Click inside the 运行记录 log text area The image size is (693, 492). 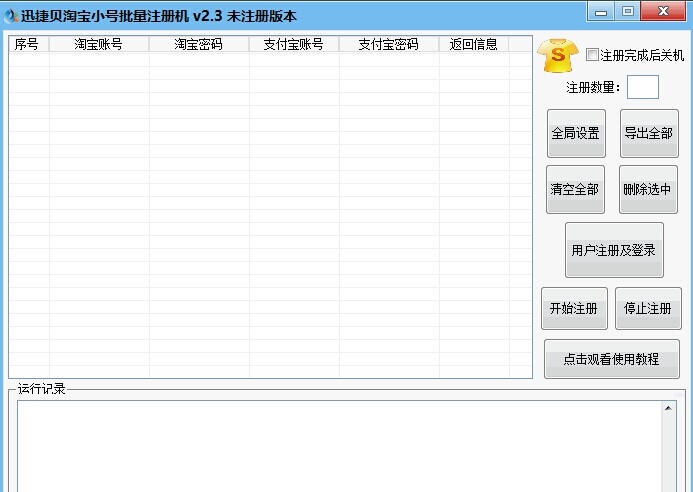(x=339, y=446)
